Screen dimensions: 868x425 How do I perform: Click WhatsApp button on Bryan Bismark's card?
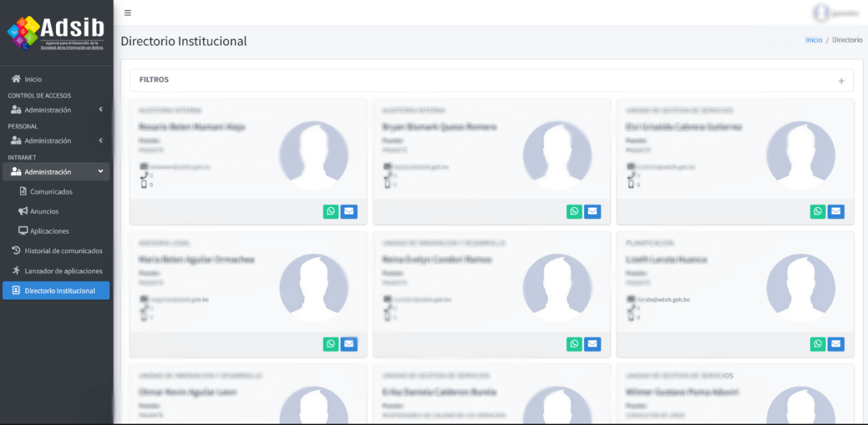pyautogui.click(x=574, y=212)
